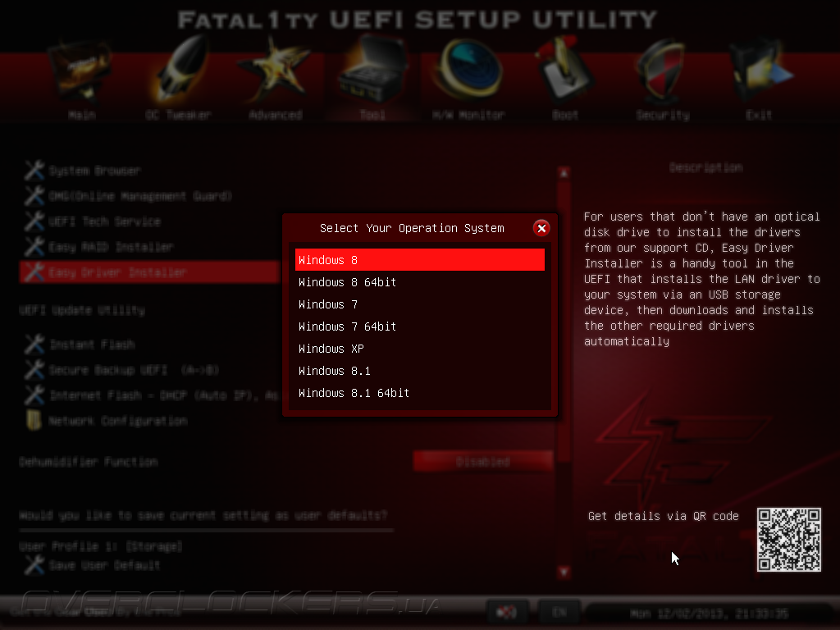840x630 pixels.
Task: Open UEFI Tech Service entry
Action: 104,221
